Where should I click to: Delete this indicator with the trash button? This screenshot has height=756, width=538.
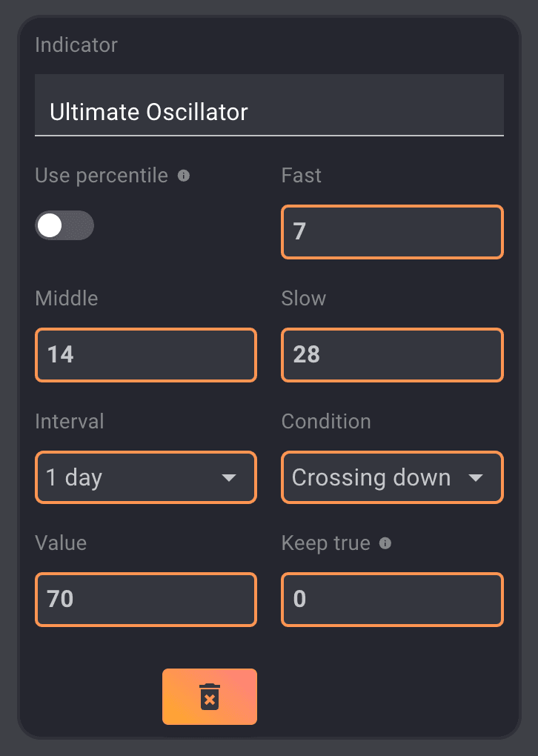210,697
